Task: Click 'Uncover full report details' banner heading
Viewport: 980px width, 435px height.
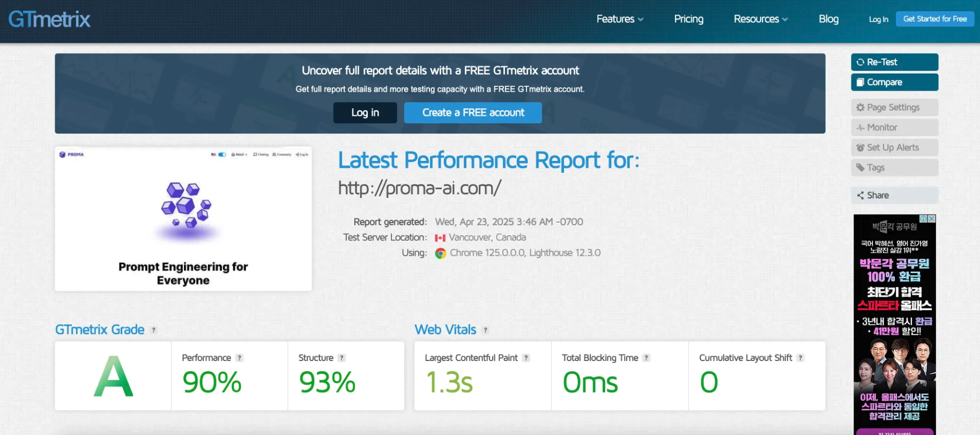Action: (440, 71)
